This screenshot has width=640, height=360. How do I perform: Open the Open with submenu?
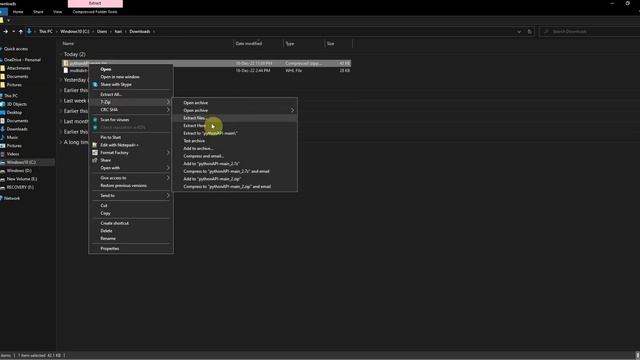click(x=131, y=168)
